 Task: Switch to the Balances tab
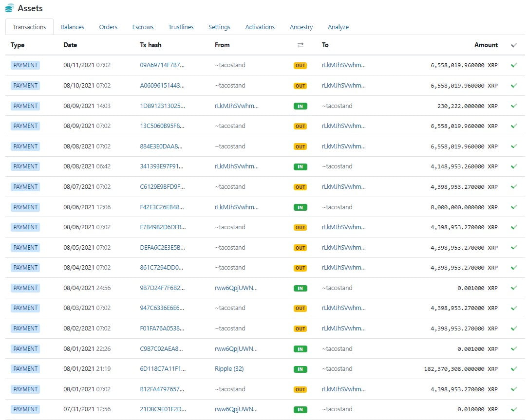(73, 27)
